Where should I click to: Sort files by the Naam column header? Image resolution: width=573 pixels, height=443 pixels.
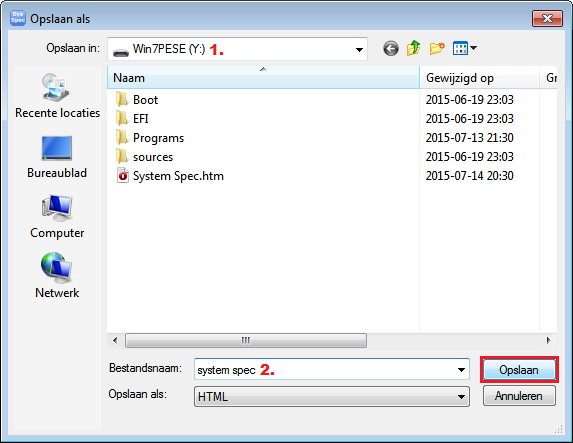tap(263, 77)
